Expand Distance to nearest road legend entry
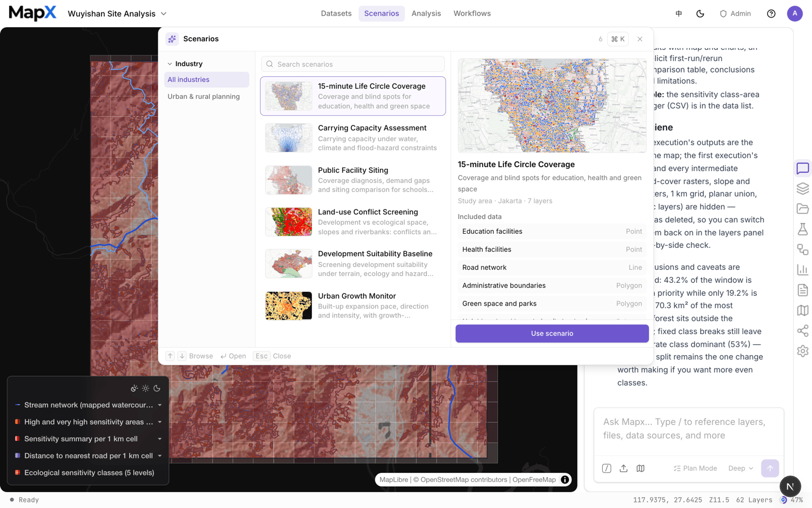The height and width of the screenshot is (508, 812). (x=160, y=456)
